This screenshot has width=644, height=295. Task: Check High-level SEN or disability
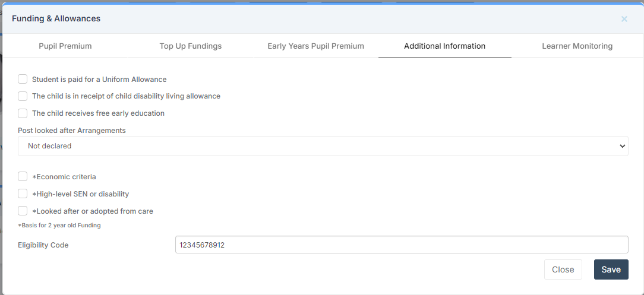[x=23, y=194]
